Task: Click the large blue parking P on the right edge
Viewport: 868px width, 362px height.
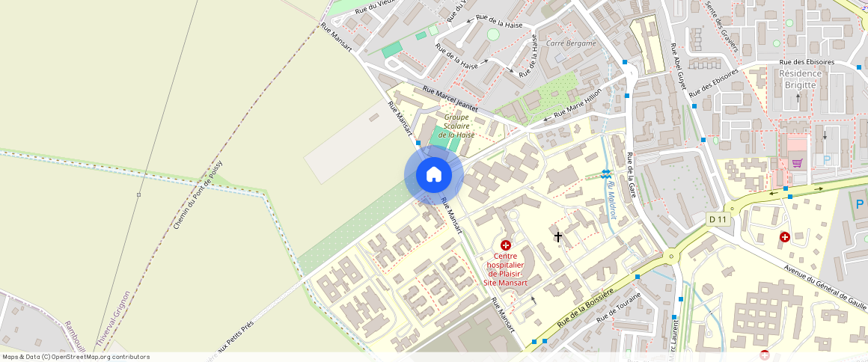Action: [860, 204]
